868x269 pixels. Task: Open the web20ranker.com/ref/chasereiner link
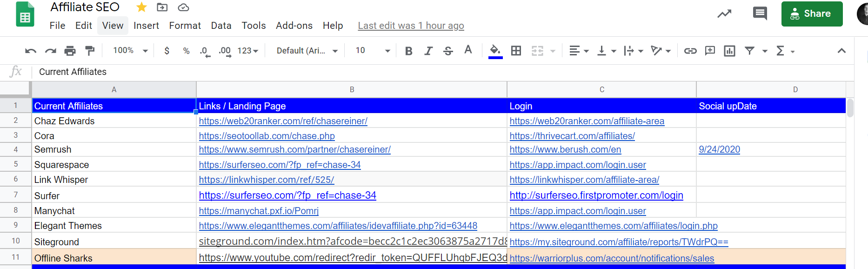283,121
